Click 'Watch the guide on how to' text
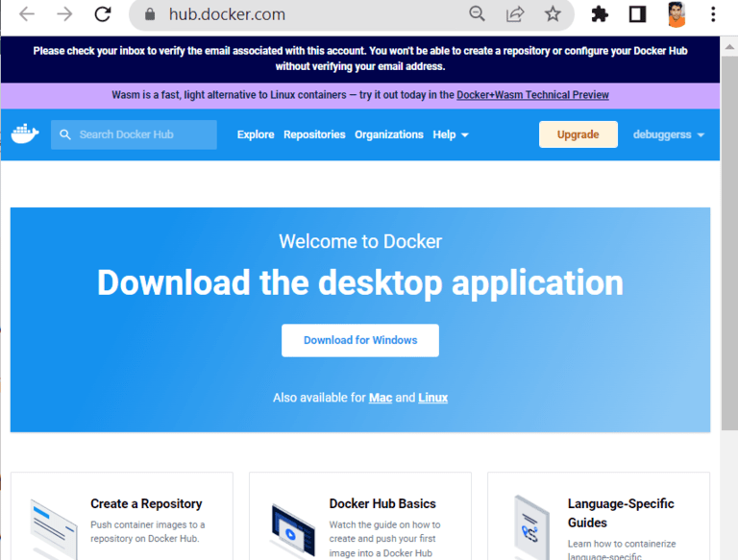This screenshot has height=560, width=738. pos(384,524)
